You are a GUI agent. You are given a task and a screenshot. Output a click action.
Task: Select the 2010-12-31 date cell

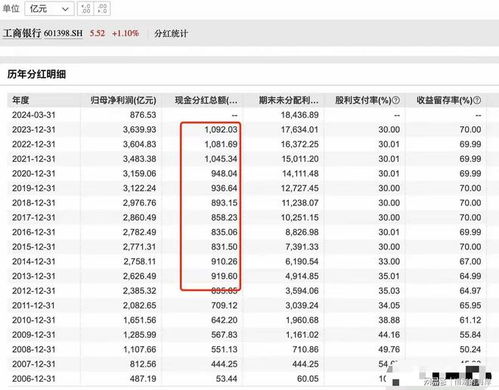tap(34, 320)
